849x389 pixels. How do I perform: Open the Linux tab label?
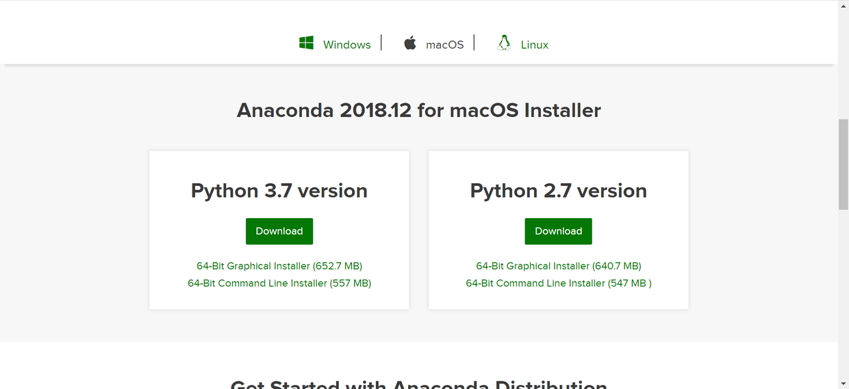coord(534,45)
